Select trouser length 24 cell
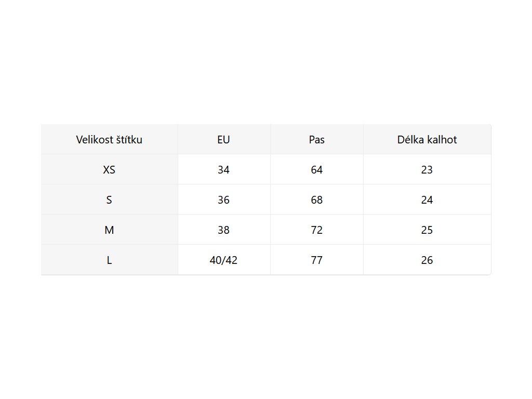Image resolution: width=532 pixels, height=399 pixels. coord(427,200)
